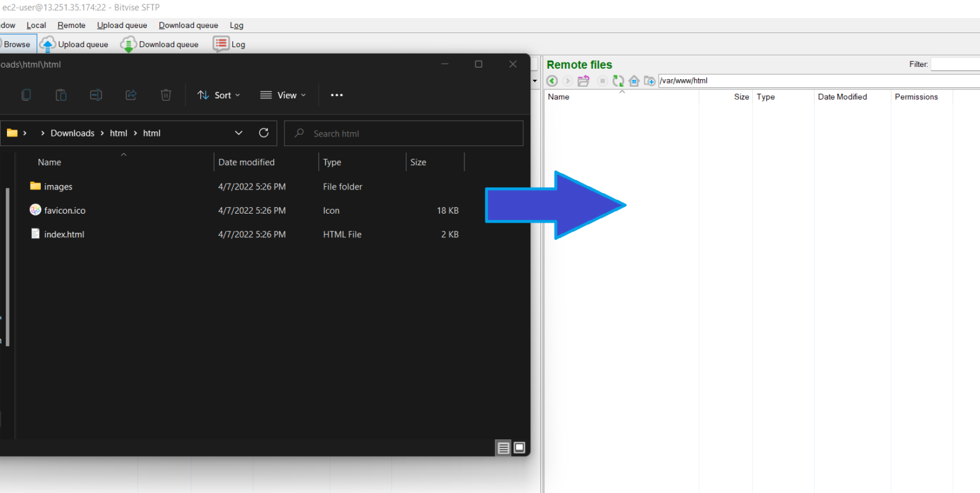Open the Remote menu
Screen dimensions: 980x493
[x=71, y=25]
